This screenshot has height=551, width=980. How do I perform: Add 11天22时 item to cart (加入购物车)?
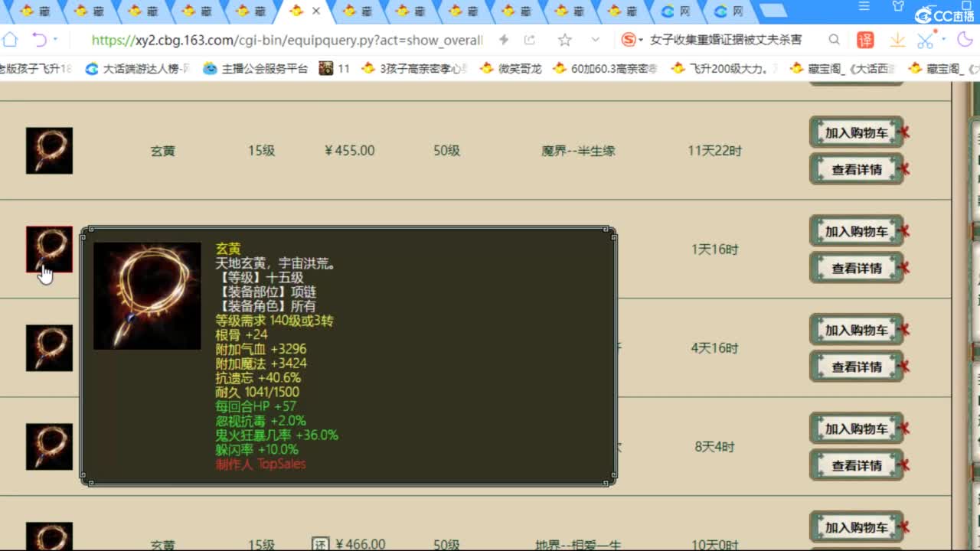(856, 132)
